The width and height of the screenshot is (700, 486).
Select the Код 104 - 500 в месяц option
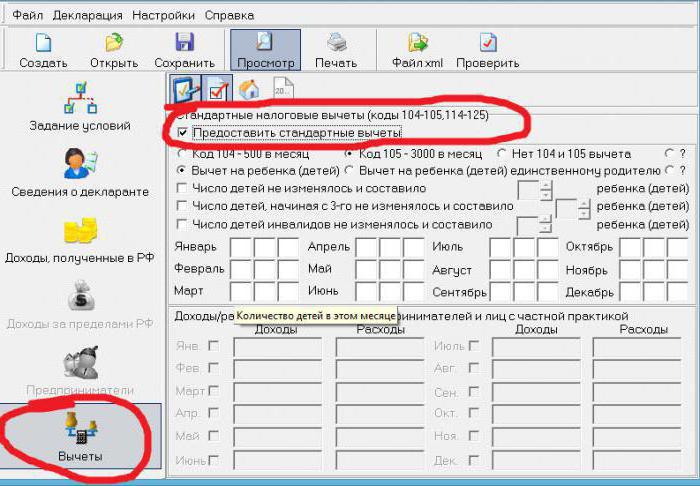pyautogui.click(x=182, y=154)
